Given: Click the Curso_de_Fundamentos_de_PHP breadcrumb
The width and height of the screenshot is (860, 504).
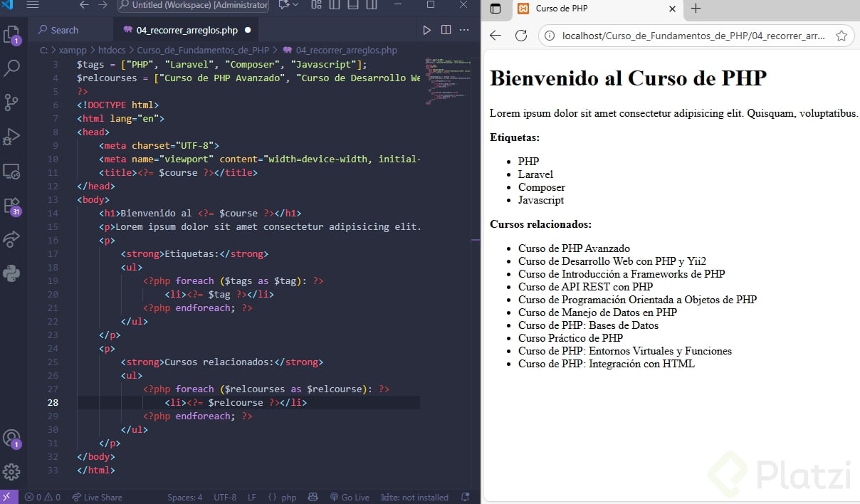Looking at the screenshot, I should [x=203, y=51].
